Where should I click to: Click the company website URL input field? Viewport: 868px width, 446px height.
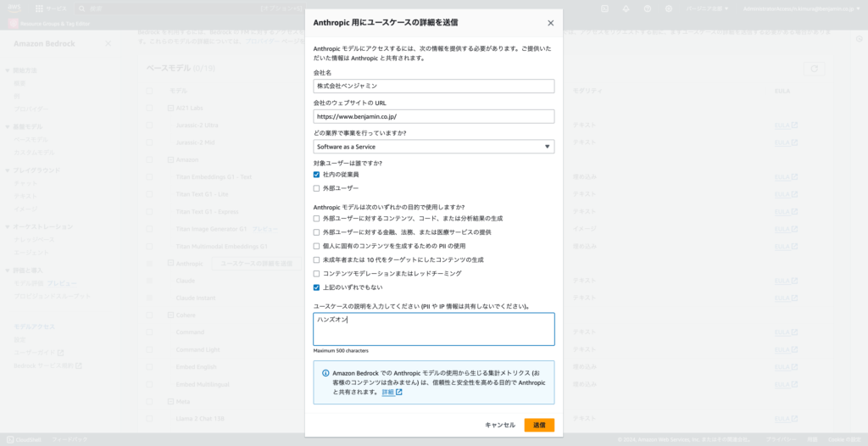click(433, 116)
